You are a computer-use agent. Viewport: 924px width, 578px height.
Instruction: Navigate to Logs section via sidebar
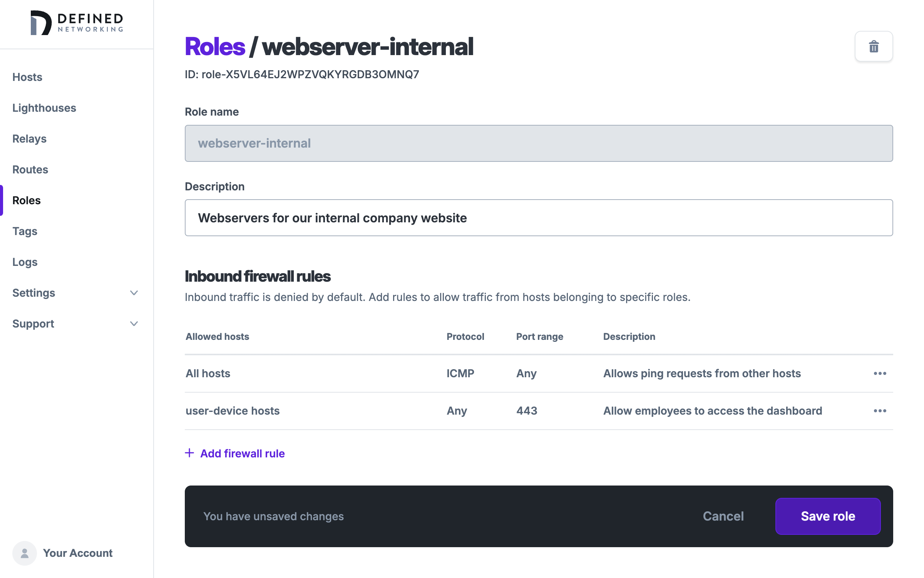[25, 262]
